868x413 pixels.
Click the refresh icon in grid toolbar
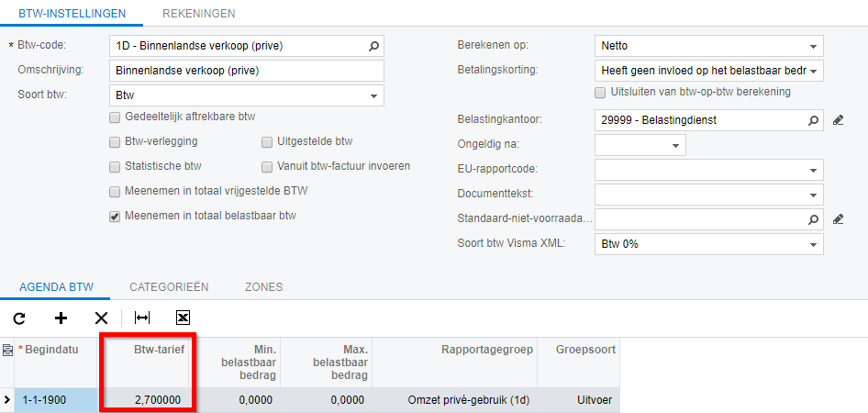(x=19, y=318)
